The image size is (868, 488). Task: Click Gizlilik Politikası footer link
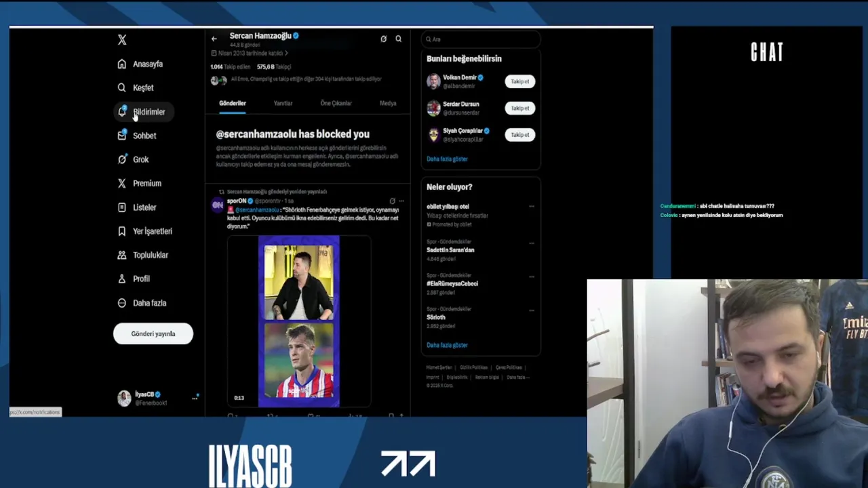point(473,367)
